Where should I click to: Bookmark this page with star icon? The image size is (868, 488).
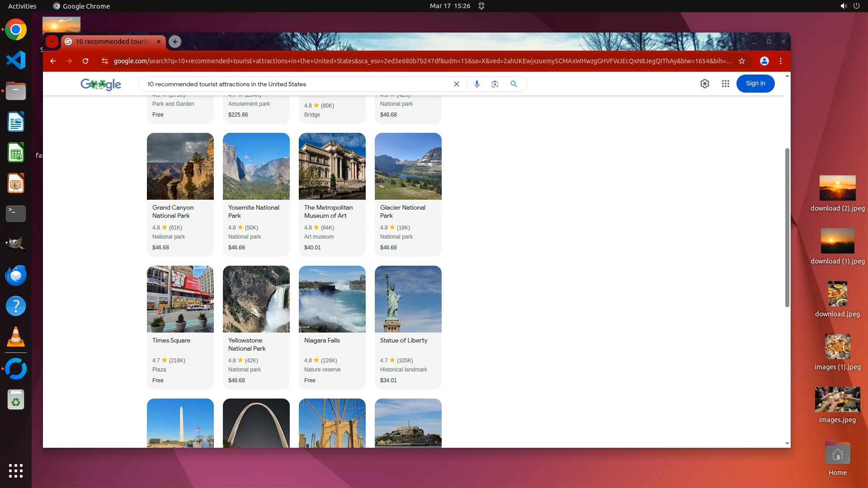[x=742, y=61]
